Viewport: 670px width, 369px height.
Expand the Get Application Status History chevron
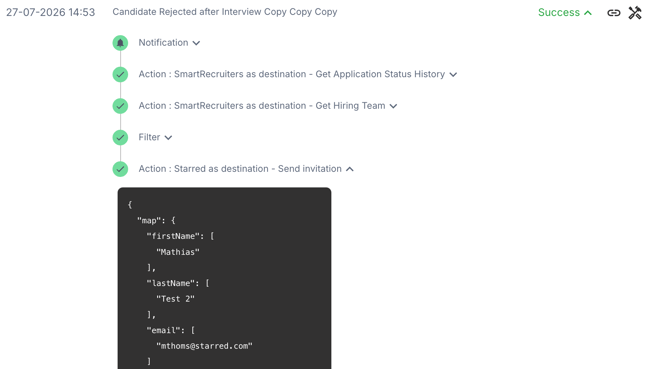(453, 75)
